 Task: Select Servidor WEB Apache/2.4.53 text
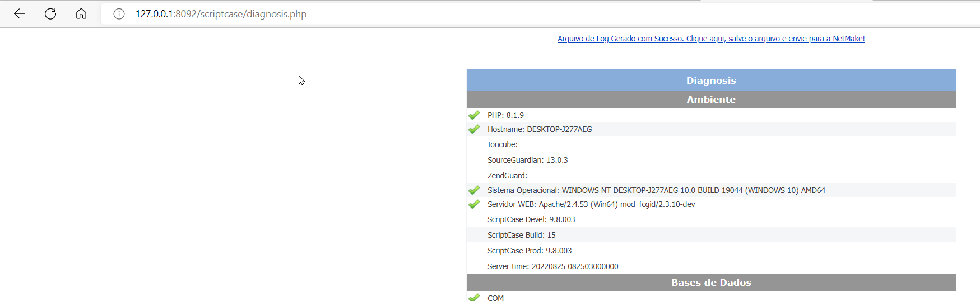point(591,204)
